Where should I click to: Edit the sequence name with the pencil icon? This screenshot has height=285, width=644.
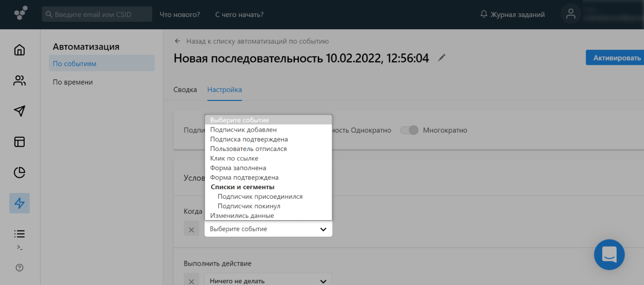coord(441,57)
